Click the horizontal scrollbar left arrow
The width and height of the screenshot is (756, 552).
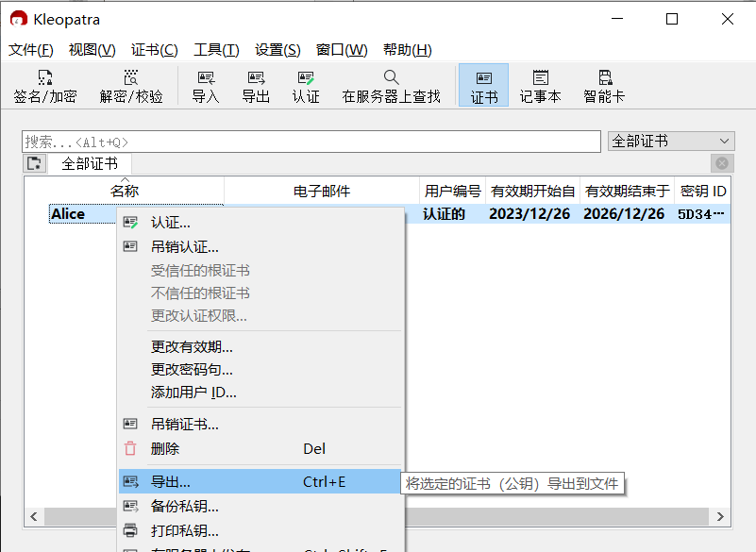pos(34,516)
